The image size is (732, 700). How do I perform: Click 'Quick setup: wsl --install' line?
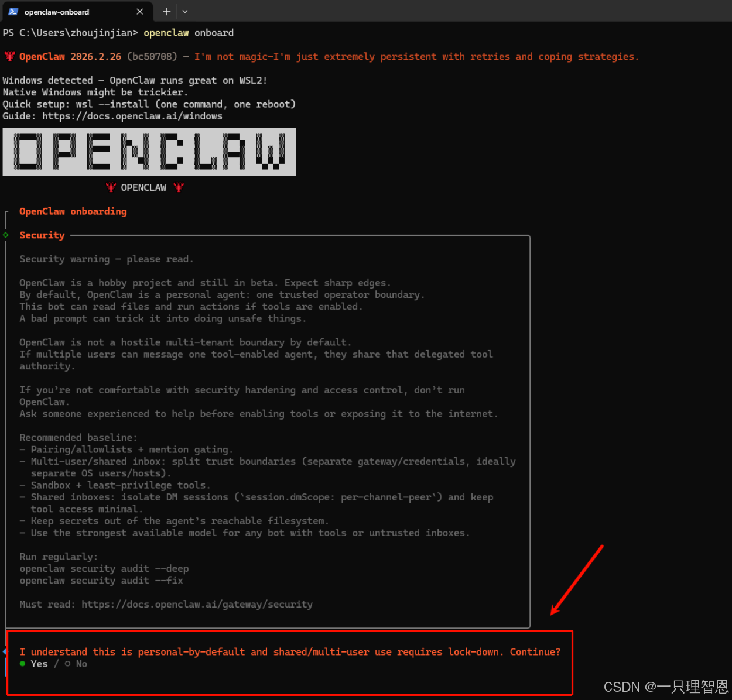[x=149, y=104]
